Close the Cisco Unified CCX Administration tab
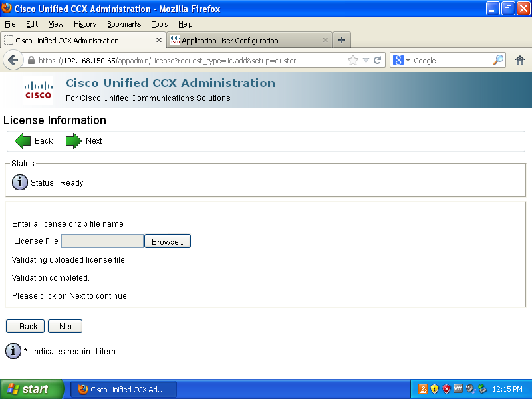The width and height of the screenshot is (532, 399). coord(158,40)
